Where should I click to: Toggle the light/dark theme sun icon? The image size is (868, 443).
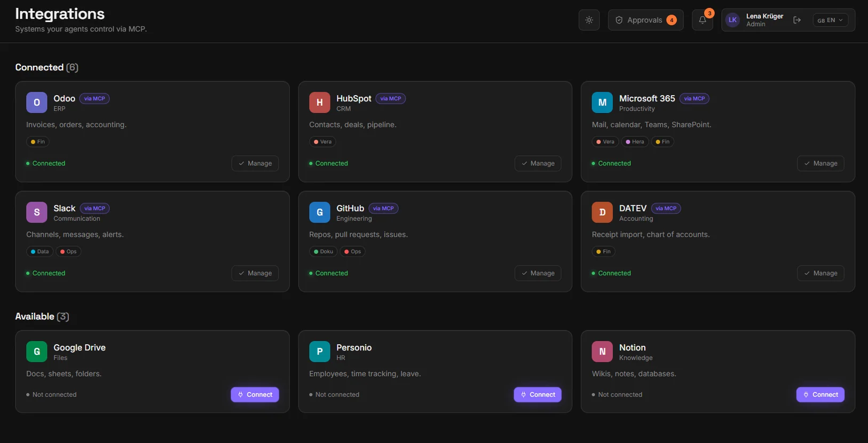[589, 20]
